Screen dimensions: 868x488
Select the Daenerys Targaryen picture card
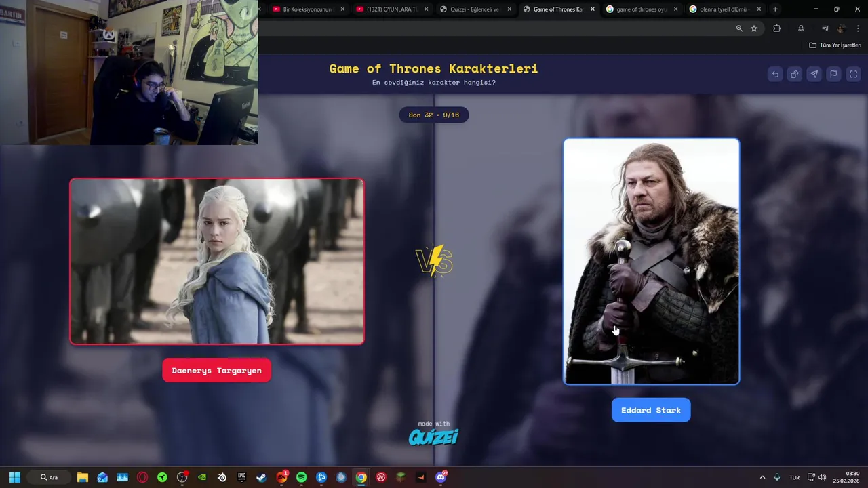[x=217, y=262]
